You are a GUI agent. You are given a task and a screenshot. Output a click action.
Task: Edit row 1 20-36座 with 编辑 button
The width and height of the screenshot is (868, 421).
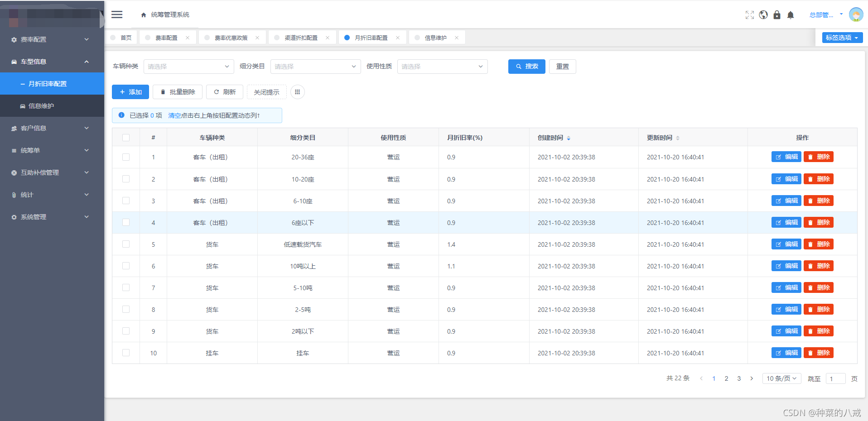click(786, 157)
